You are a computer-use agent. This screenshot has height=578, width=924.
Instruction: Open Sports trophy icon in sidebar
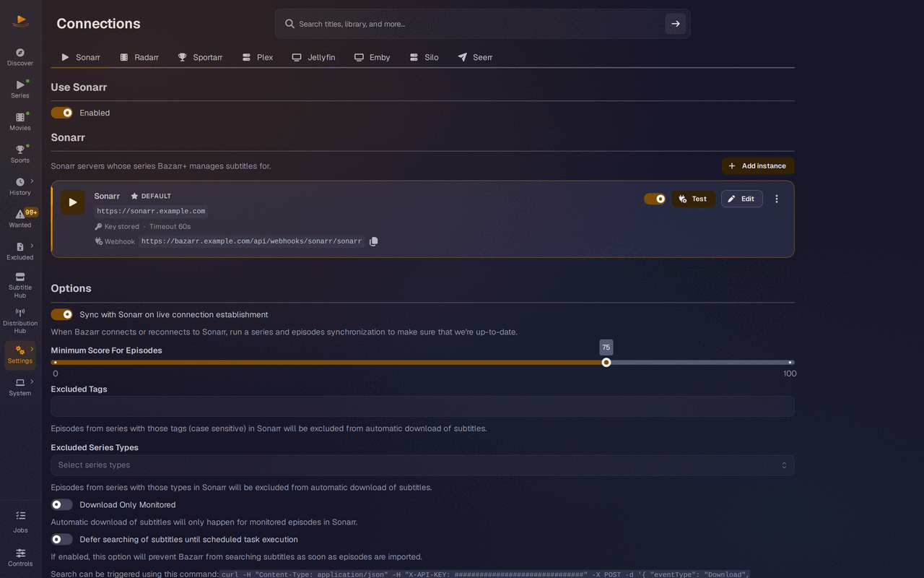pyautogui.click(x=20, y=150)
